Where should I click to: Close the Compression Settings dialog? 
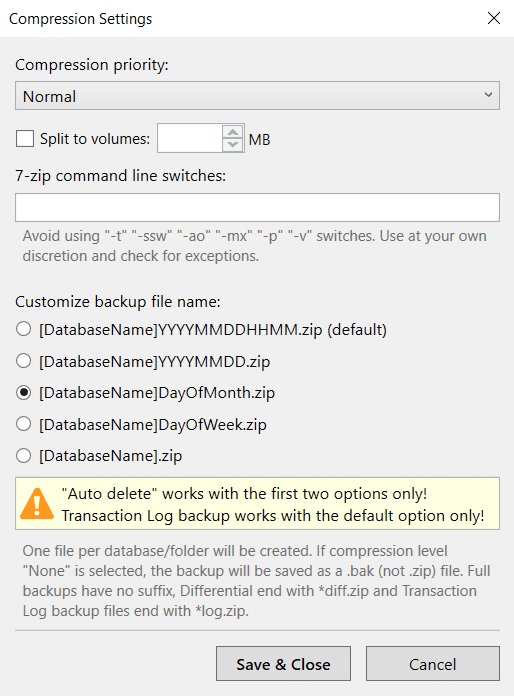coord(494,18)
